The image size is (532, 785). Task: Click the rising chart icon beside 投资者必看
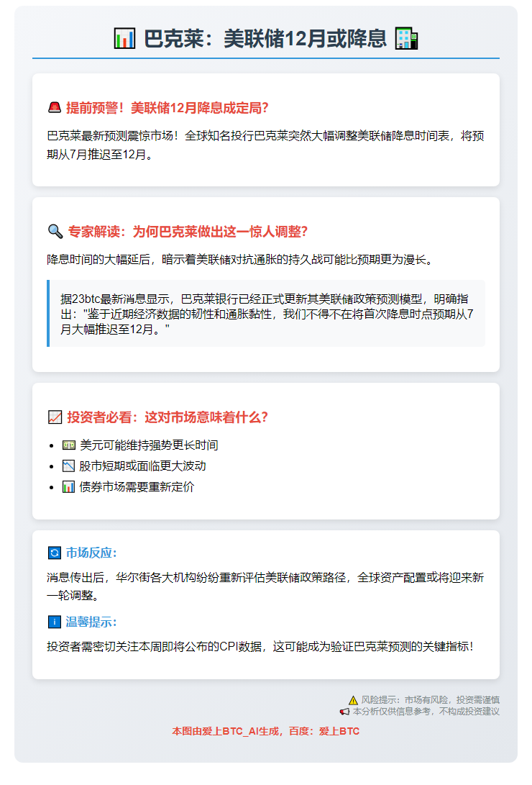point(55,417)
